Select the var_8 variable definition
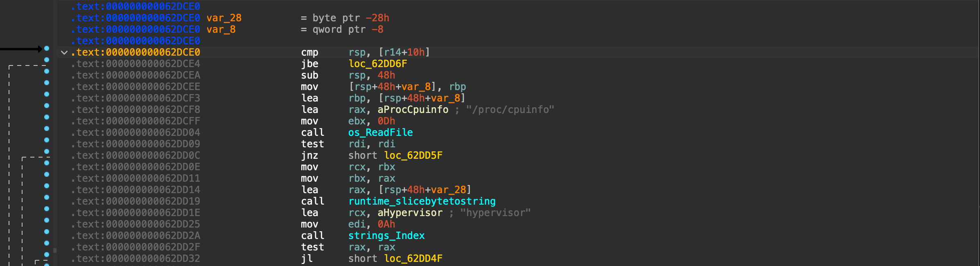This screenshot has height=266, width=980. coord(221,29)
